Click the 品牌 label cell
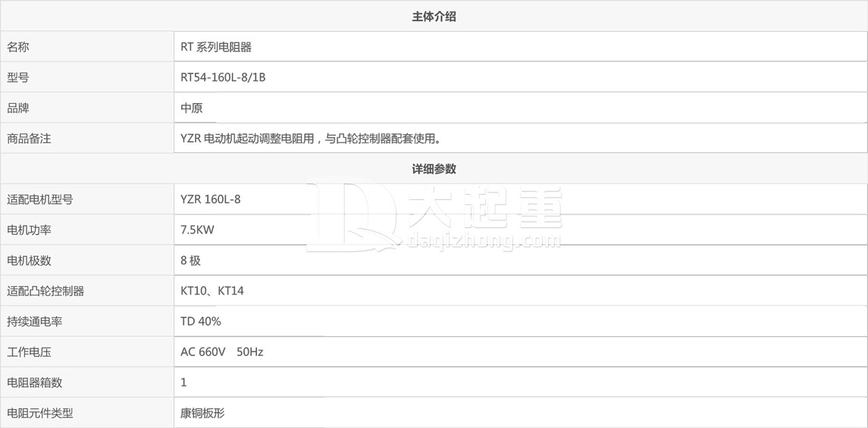 87,108
